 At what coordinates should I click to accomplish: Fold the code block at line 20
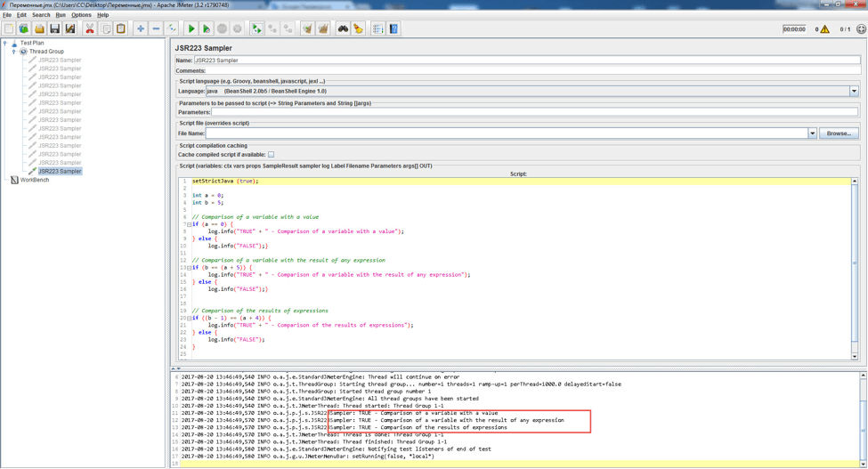[x=189, y=318]
